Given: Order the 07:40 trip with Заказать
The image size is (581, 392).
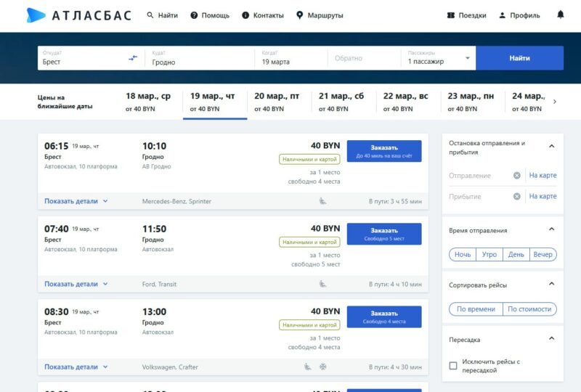Looking at the screenshot, I should point(384,234).
